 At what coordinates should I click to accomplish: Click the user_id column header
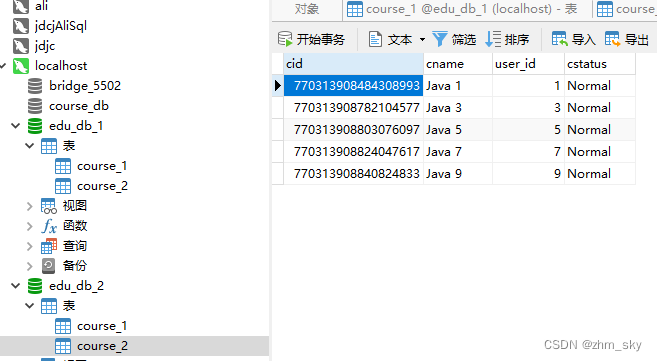[x=528, y=64]
